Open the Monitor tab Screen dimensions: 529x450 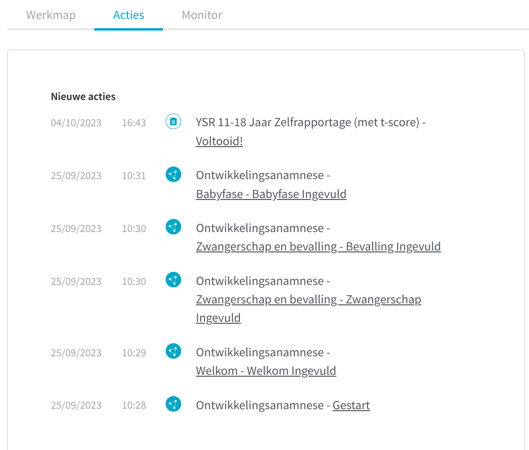[202, 15]
